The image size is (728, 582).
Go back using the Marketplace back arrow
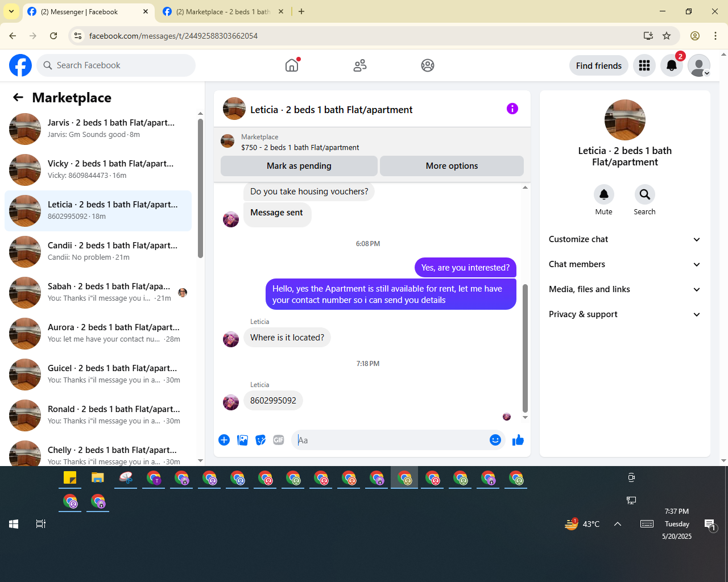18,97
